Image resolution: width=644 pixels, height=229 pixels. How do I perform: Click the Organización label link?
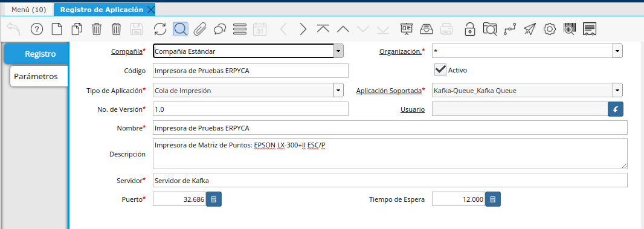click(x=400, y=51)
